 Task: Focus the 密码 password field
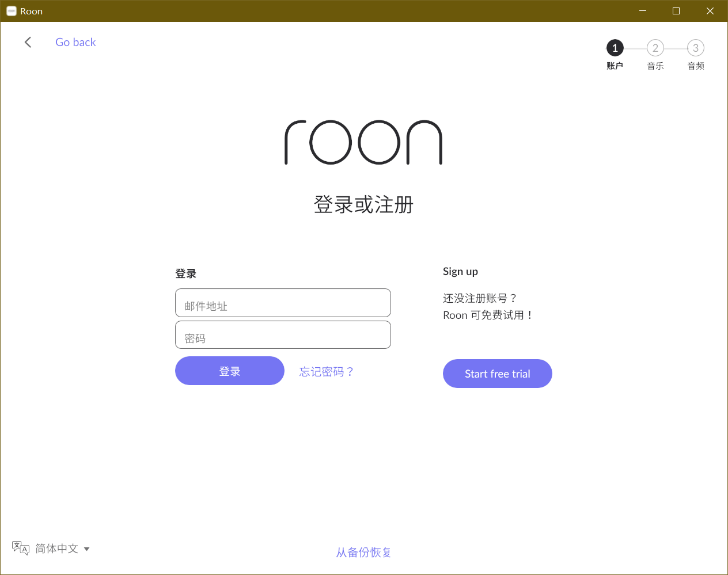pos(283,335)
